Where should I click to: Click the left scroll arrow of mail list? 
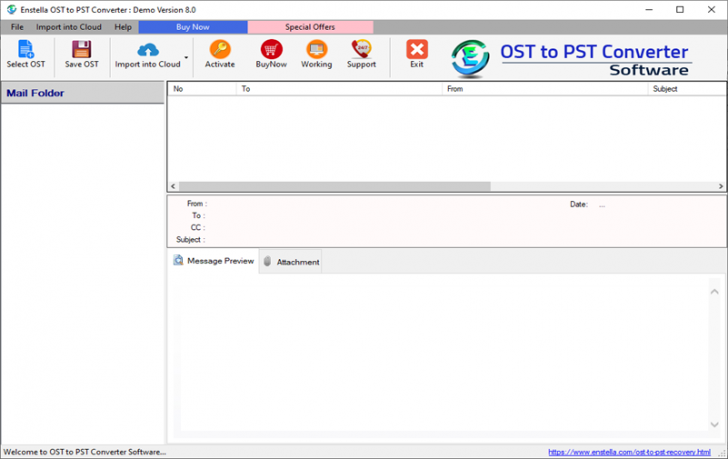[173, 186]
